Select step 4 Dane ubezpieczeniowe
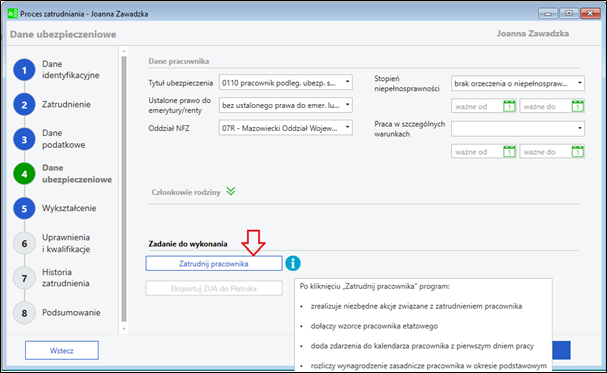This screenshot has height=373, width=607. (24, 174)
